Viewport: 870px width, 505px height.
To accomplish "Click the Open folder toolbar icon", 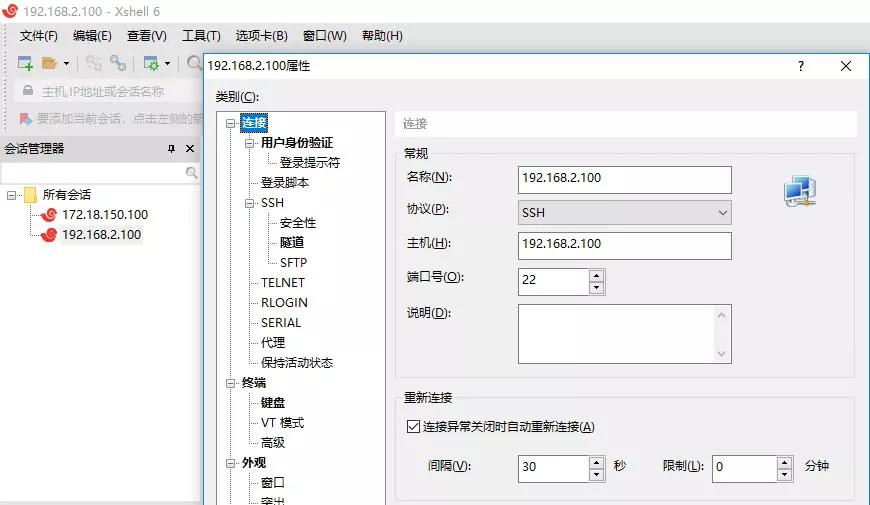I will click(x=50, y=63).
